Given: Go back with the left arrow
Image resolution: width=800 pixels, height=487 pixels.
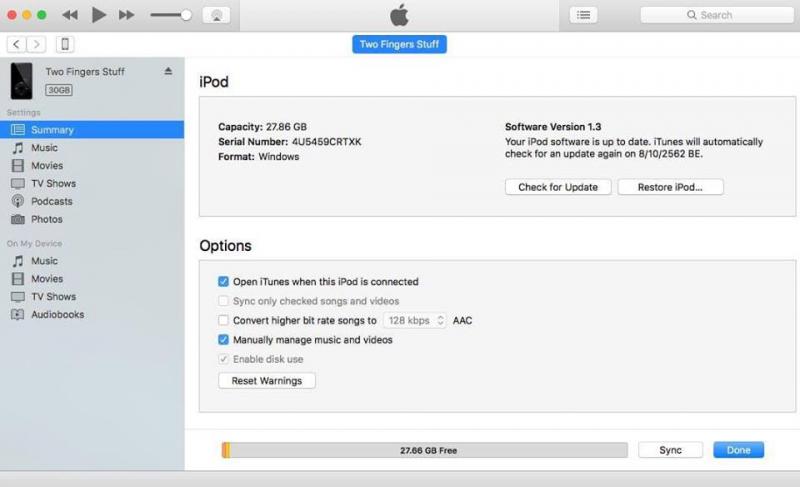Looking at the screenshot, I should (16, 44).
